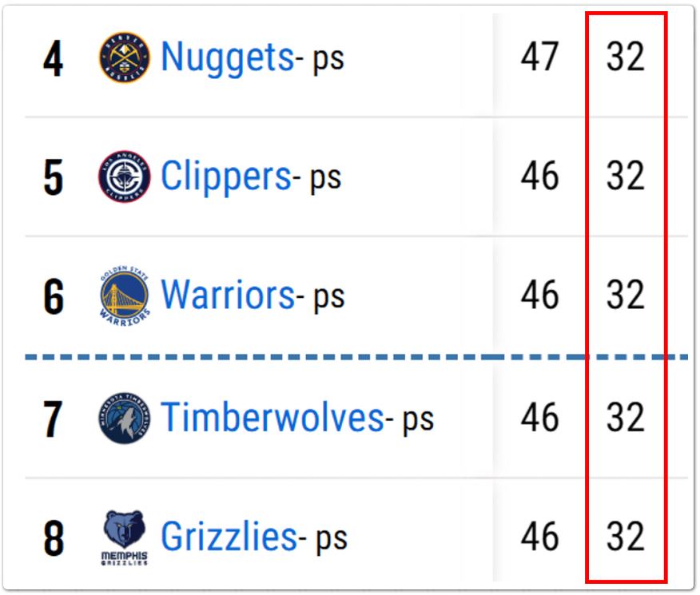700x595 pixels.
Task: Click the Warriors losses value 32
Action: (x=626, y=295)
